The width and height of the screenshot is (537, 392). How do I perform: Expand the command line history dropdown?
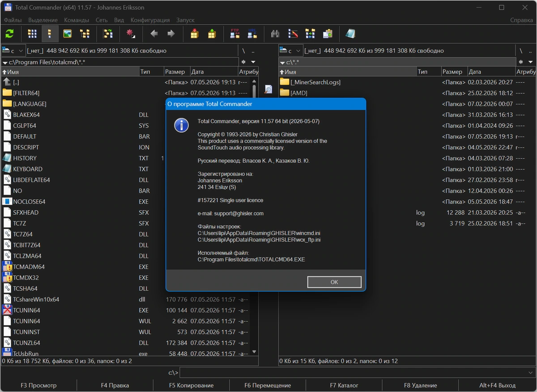click(x=531, y=373)
